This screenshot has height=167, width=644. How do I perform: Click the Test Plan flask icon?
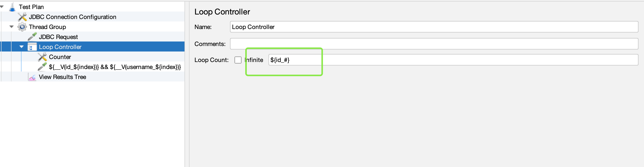[12, 7]
